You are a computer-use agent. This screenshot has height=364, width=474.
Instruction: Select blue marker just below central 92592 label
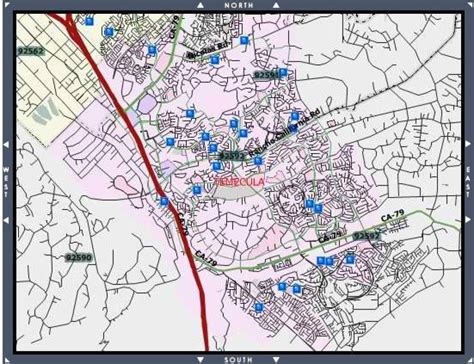pyautogui.click(x=216, y=166)
